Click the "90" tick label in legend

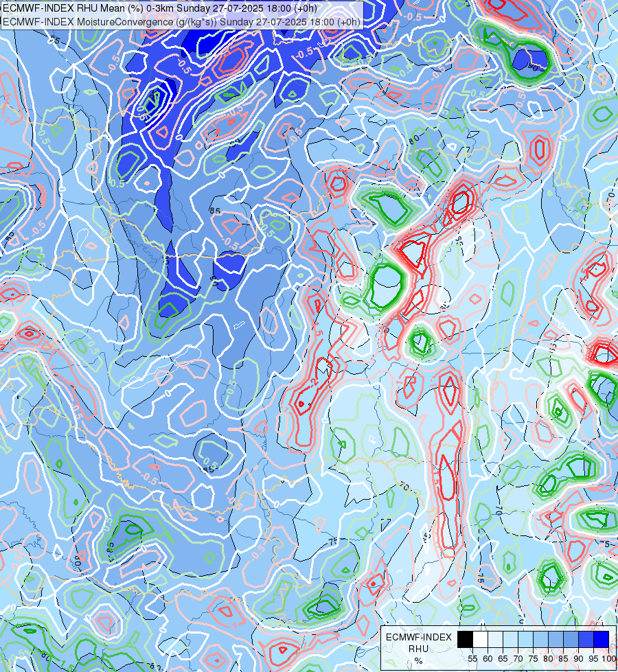point(578,659)
